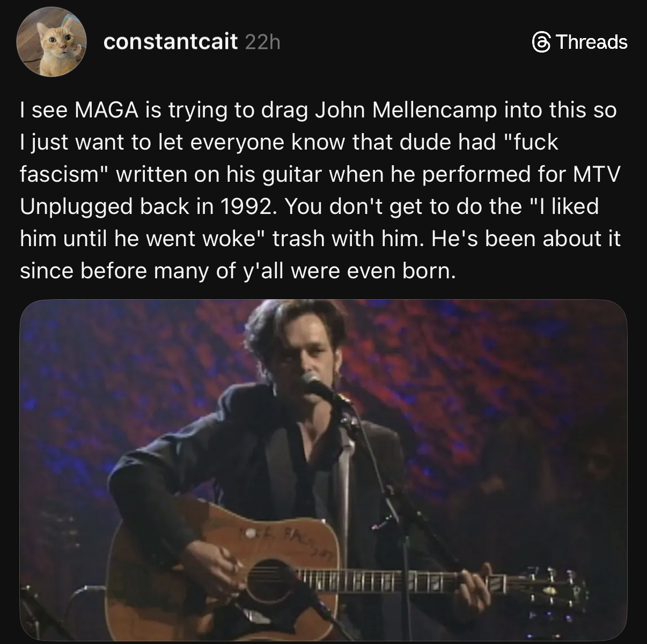Open constantcait's cat profile picture

[x=52, y=42]
